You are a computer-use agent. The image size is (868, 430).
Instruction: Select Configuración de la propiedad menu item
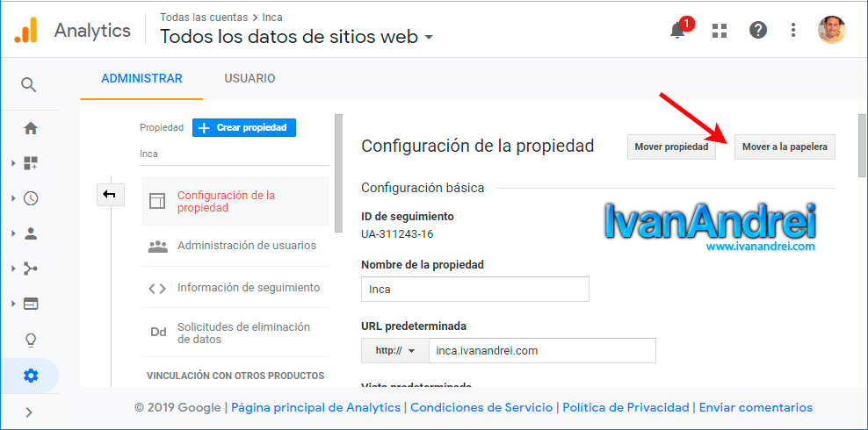click(x=235, y=202)
